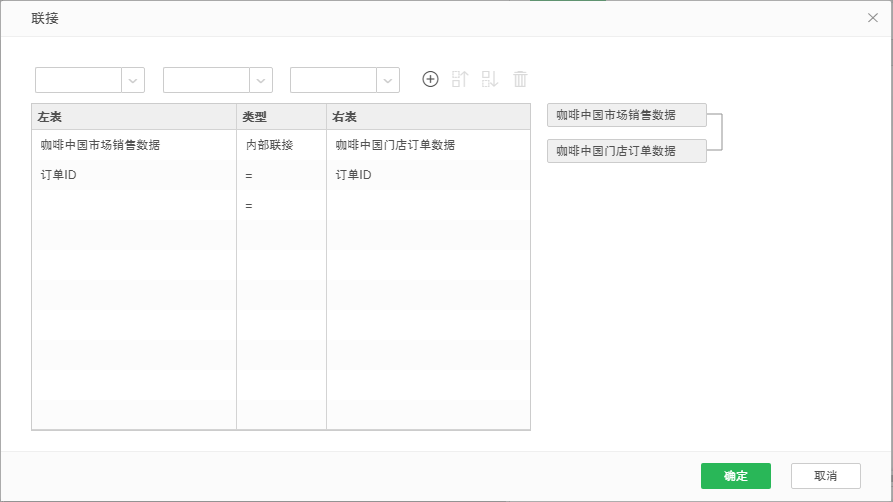Expand the middle dropdown above 类型 column
This screenshot has width=893, height=502.
click(x=261, y=80)
